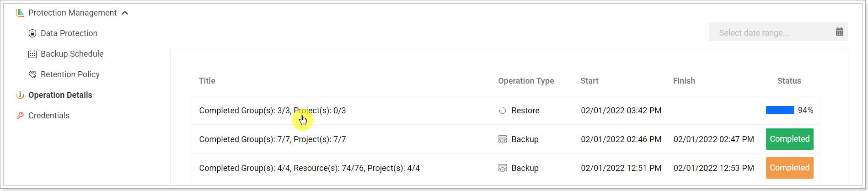
Task: Click the Restore operation spinner icon
Action: point(502,111)
